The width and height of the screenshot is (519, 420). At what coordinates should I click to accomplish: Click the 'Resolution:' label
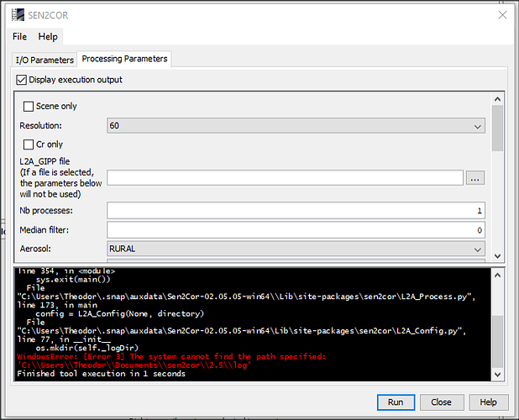pos(40,126)
